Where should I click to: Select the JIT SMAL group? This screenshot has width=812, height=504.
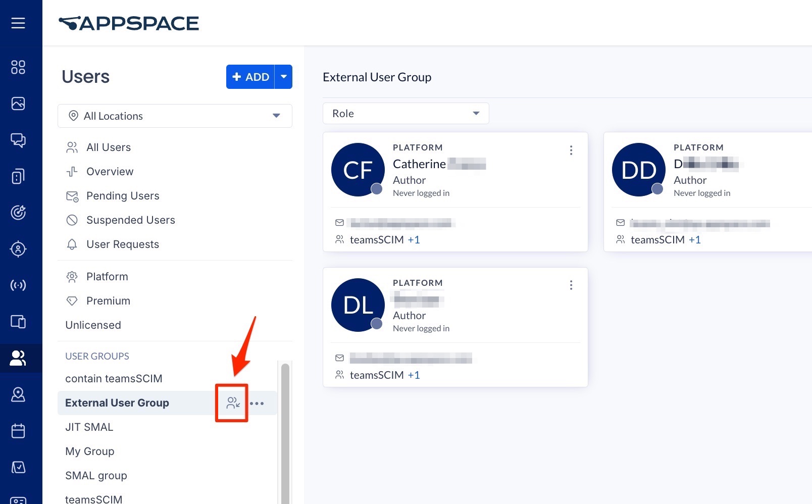pos(89,427)
